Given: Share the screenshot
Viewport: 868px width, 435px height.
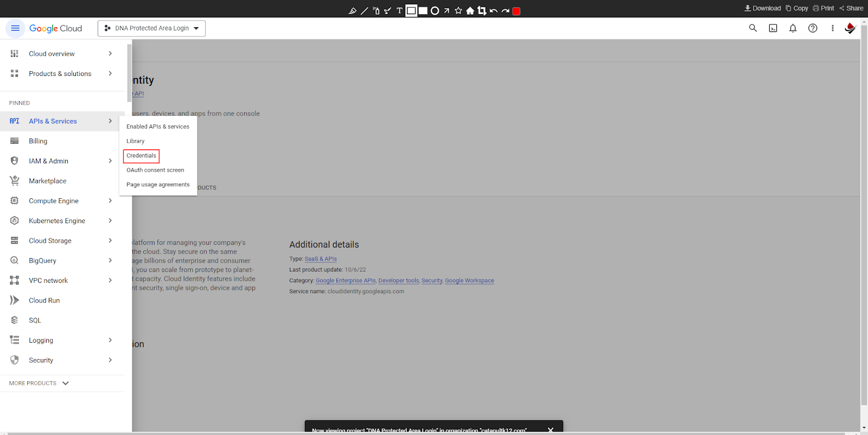Looking at the screenshot, I should [851, 8].
